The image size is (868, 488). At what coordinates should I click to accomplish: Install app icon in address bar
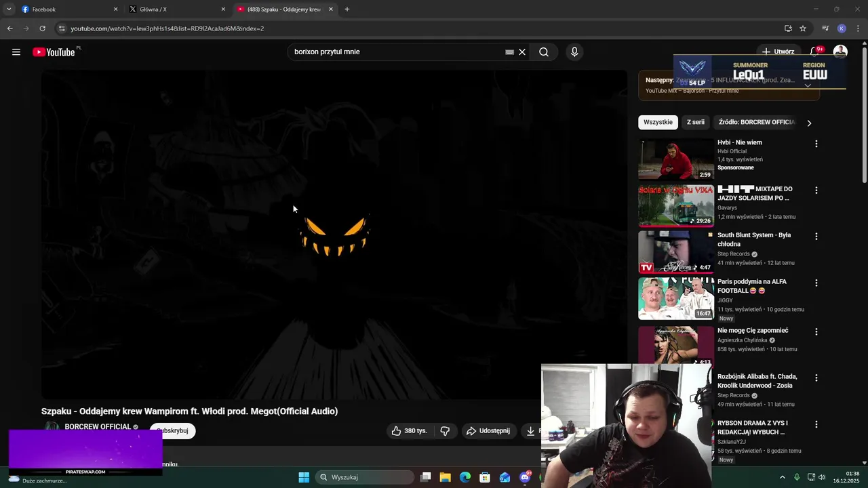[788, 28]
